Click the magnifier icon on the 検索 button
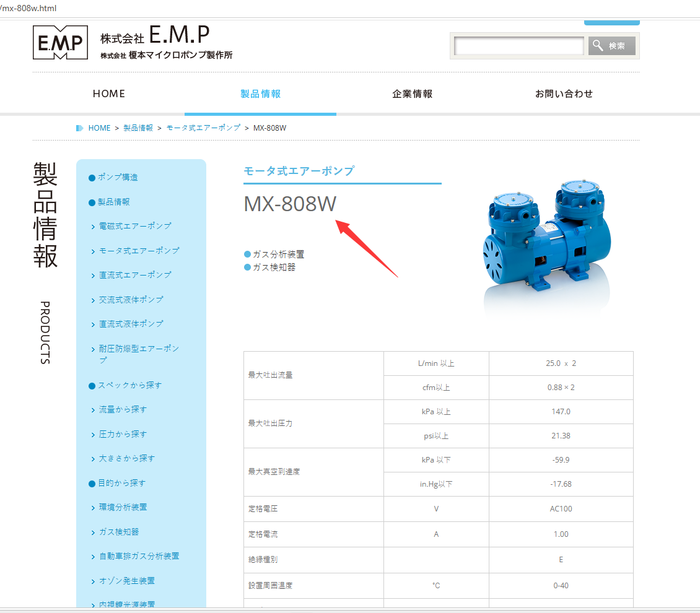The height and width of the screenshot is (613, 700). (597, 45)
